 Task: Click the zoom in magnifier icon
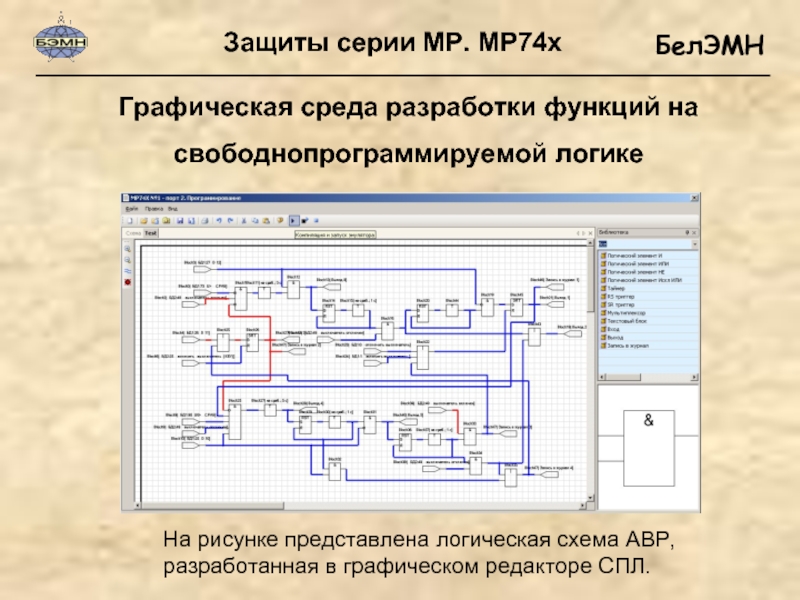pos(128,249)
